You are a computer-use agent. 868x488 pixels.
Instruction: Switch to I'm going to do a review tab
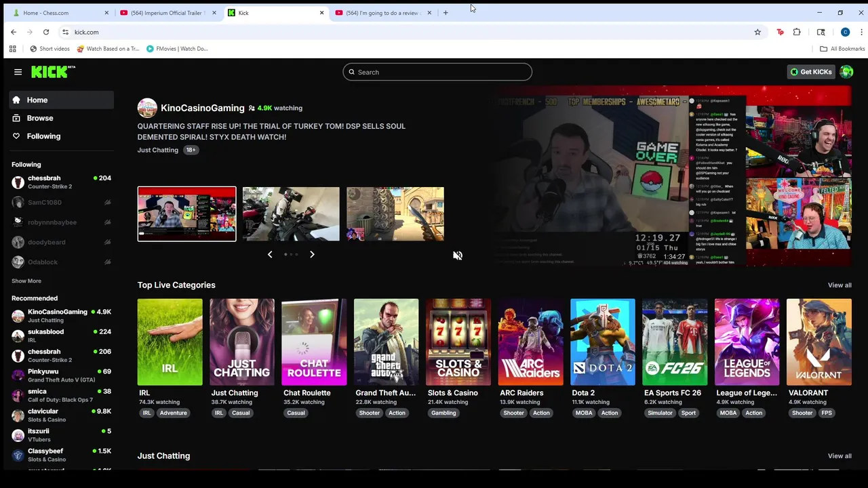(382, 13)
